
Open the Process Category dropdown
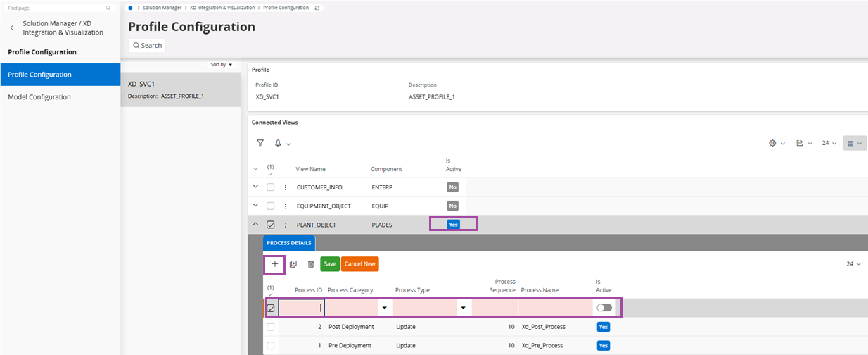coord(385,309)
